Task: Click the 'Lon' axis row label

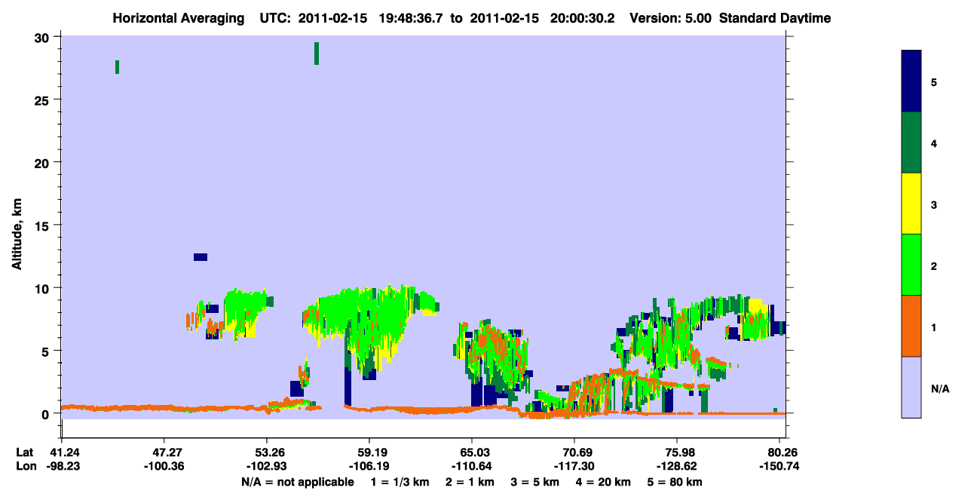Action: click(25, 466)
